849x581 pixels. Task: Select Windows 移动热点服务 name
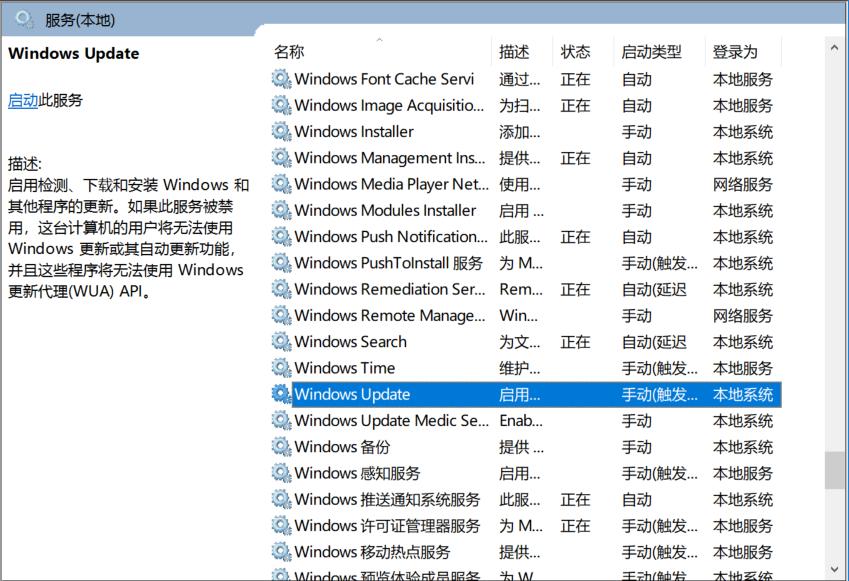[373, 552]
